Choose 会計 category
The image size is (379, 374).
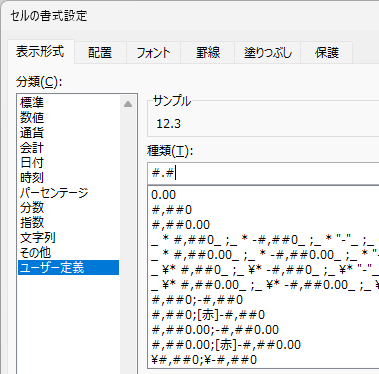68,147
